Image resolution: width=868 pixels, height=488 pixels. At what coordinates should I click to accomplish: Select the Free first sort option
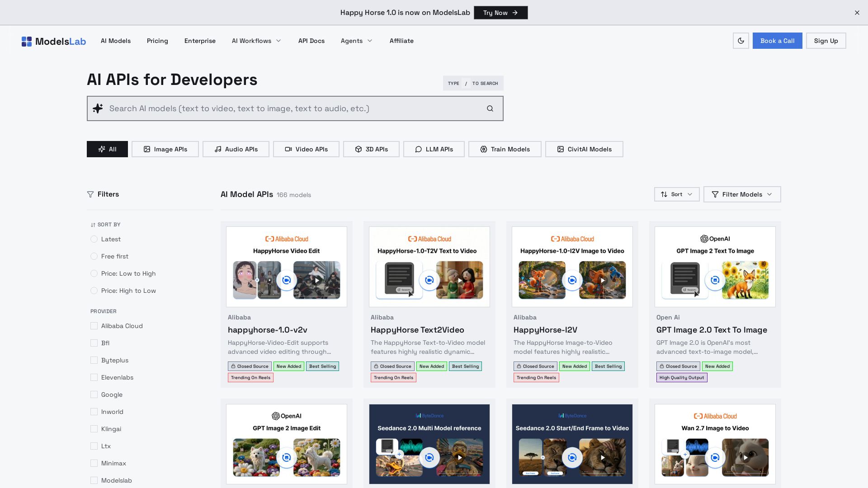coord(94,256)
